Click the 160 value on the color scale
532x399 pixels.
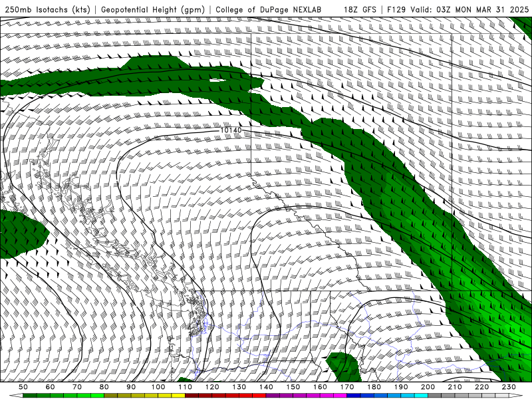pos(320,387)
